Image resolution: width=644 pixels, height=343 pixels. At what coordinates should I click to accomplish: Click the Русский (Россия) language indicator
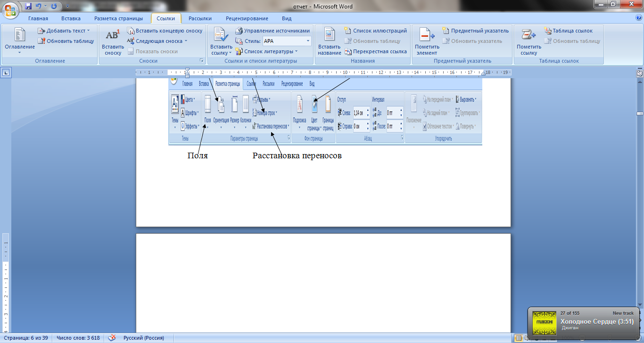[144, 338]
